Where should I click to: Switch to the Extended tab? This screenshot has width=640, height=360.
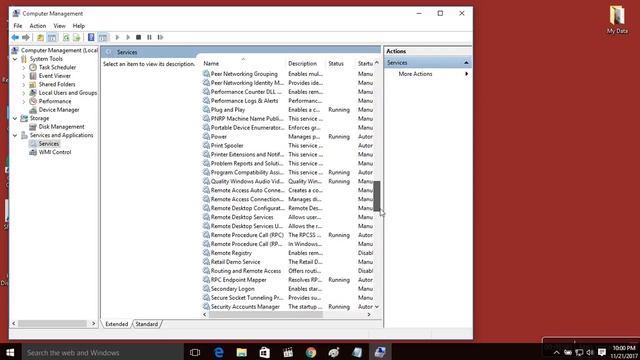tap(117, 324)
